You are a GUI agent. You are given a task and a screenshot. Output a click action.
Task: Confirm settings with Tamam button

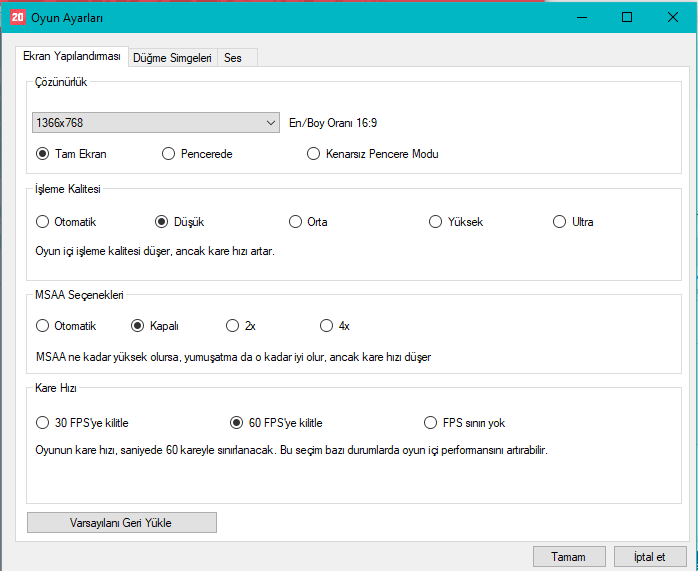point(569,557)
